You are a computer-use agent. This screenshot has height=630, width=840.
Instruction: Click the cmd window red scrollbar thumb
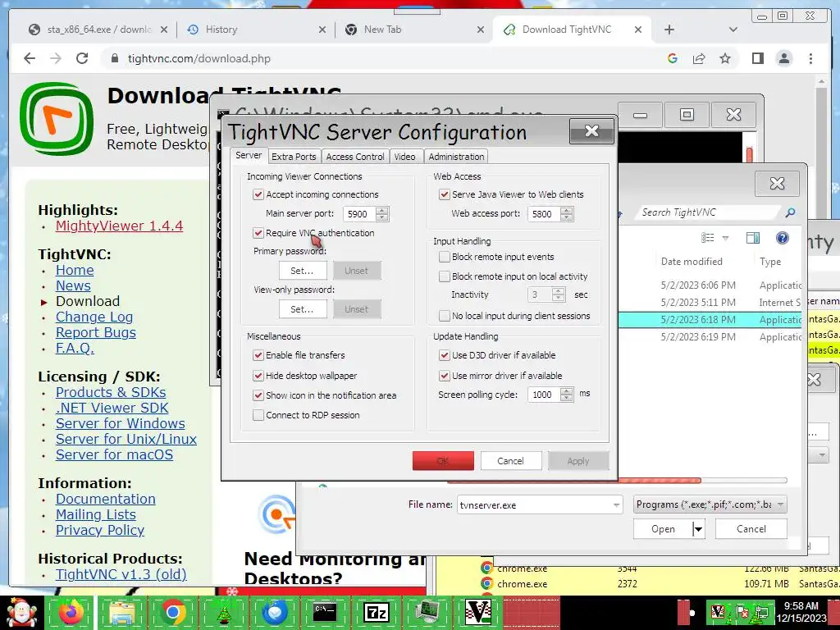pos(749,155)
